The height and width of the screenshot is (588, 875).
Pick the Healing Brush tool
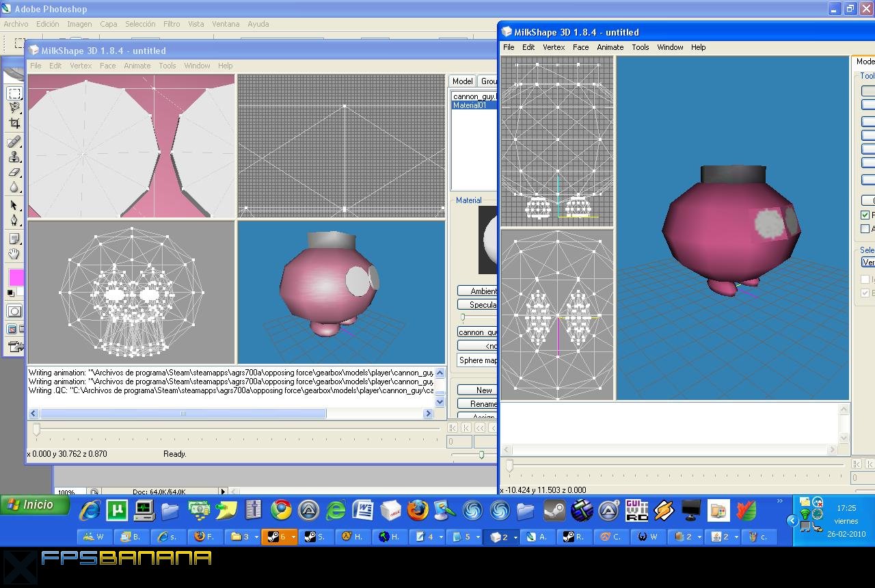click(x=14, y=142)
